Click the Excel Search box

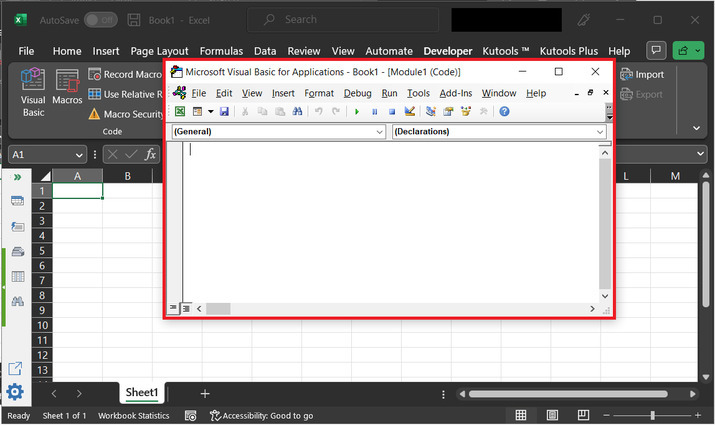click(342, 20)
